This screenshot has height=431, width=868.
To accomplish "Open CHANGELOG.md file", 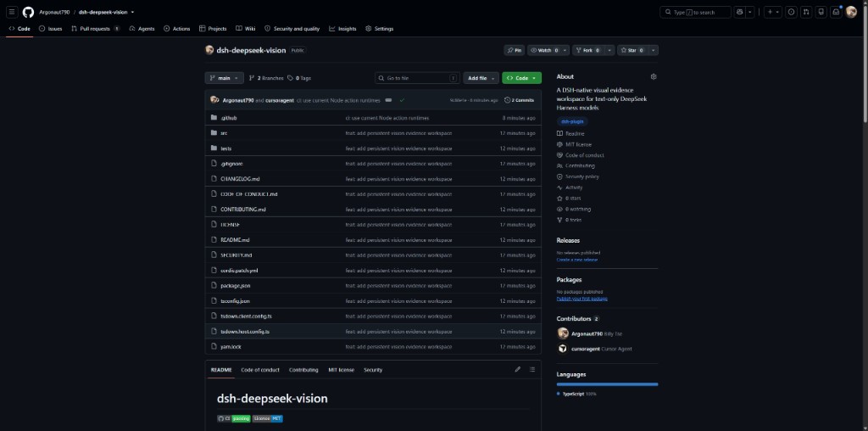I will click(x=240, y=179).
